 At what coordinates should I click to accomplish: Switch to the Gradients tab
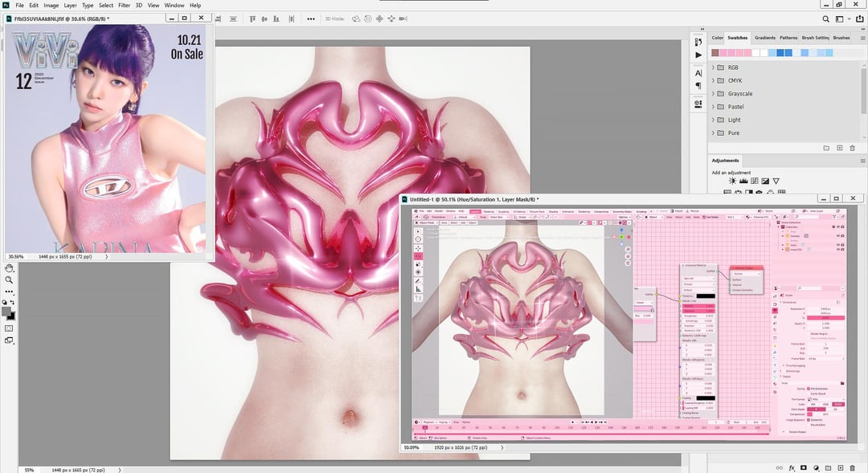(x=764, y=38)
